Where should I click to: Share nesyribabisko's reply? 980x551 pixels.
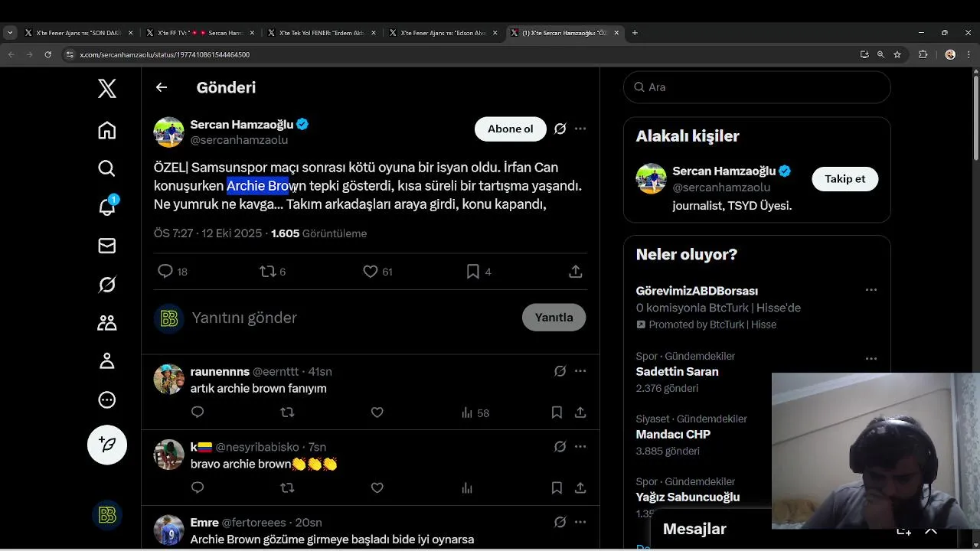(x=580, y=488)
